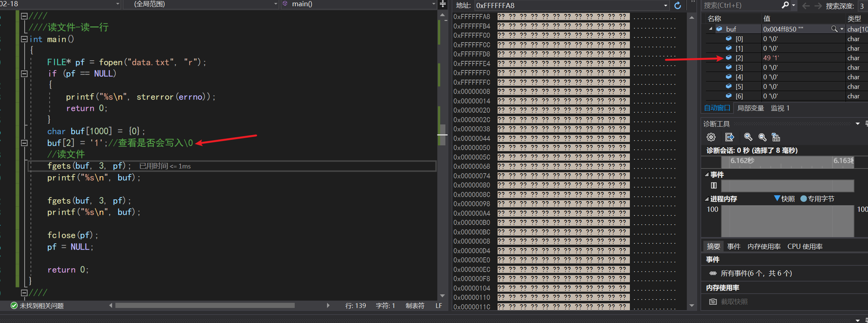Image resolution: width=868 pixels, height=323 pixels.
Task: Switch to the 局部变量 tab
Action: (x=750, y=108)
